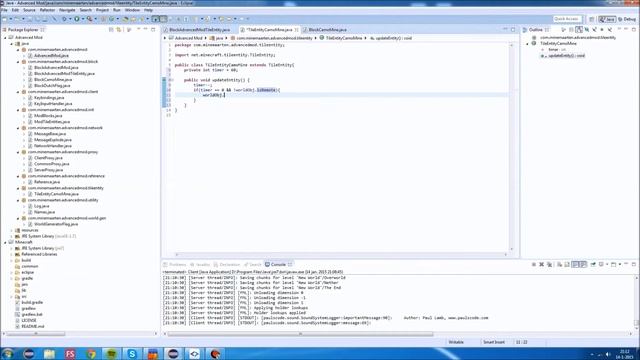
Task: Expand the JRE System Library under Advanced Mod
Action: click(x=12, y=236)
